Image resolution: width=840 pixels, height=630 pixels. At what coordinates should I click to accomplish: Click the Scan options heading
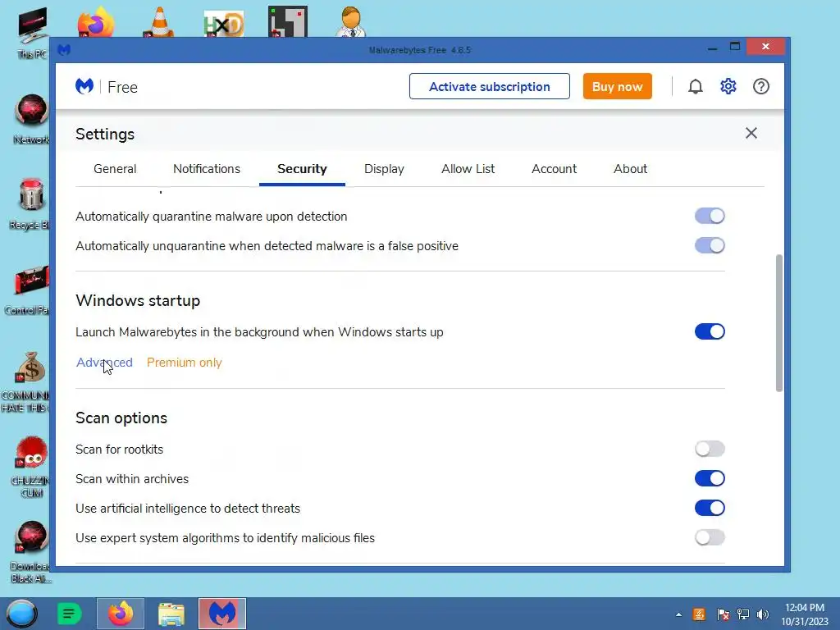(x=121, y=418)
